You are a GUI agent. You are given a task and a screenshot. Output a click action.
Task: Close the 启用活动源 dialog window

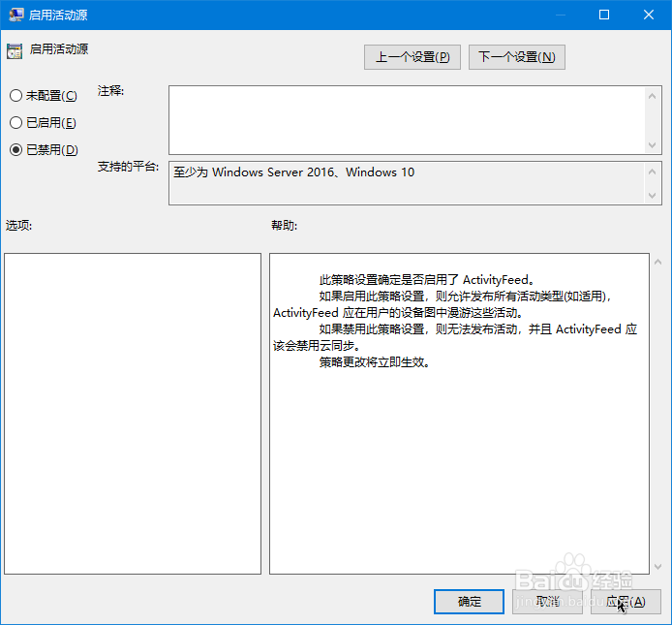(x=649, y=15)
